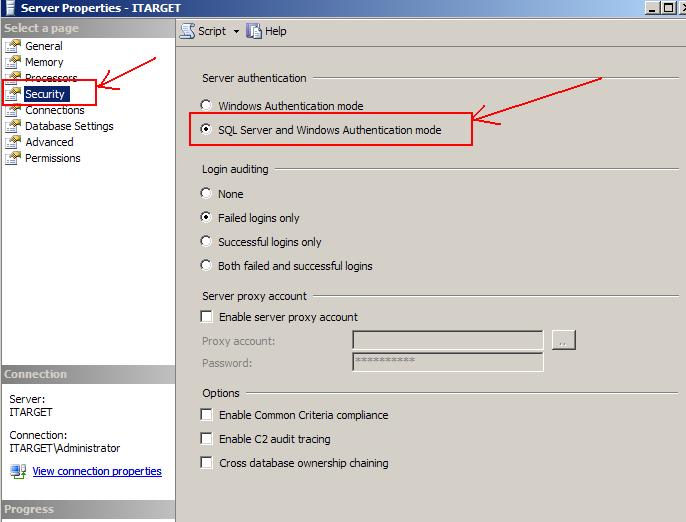Enable C2 audit tracing checkbox
The height and width of the screenshot is (522, 686).
point(206,438)
